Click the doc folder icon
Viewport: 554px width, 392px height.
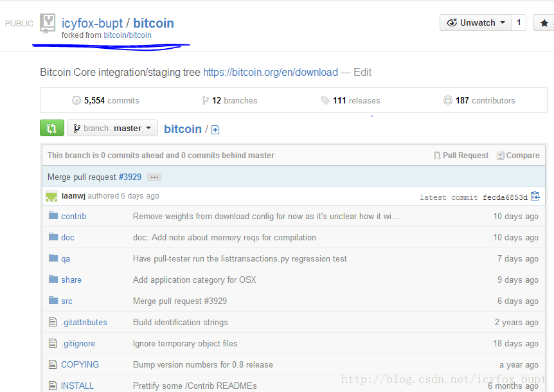[53, 236]
